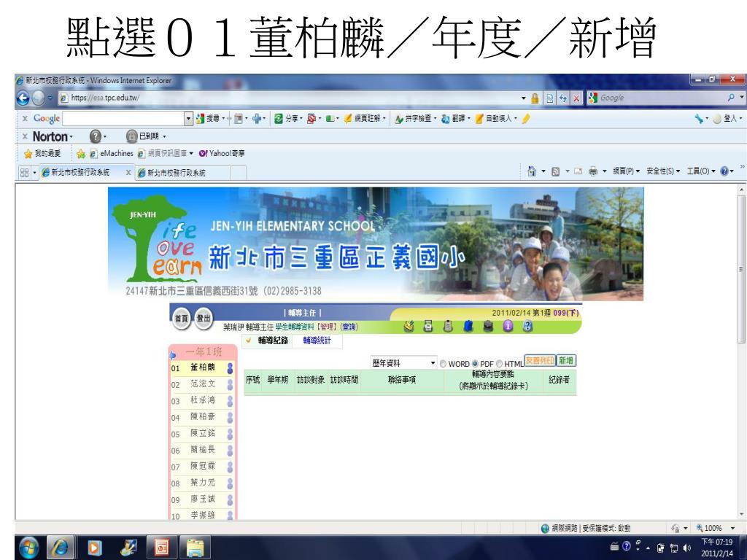This screenshot has height=560, width=747.
Task: Open address bar history dropdown arrow
Action: (x=524, y=98)
